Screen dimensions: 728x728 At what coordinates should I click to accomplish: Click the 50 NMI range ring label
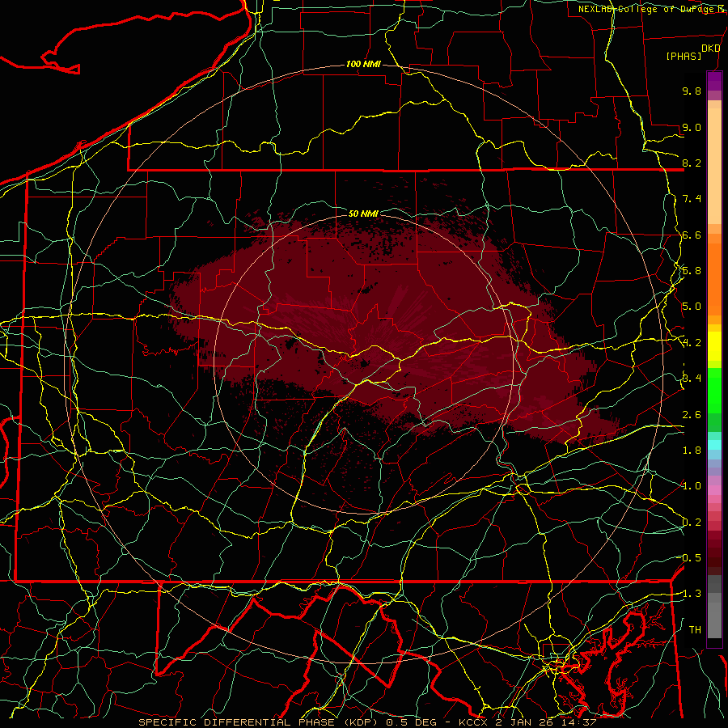pos(363,214)
